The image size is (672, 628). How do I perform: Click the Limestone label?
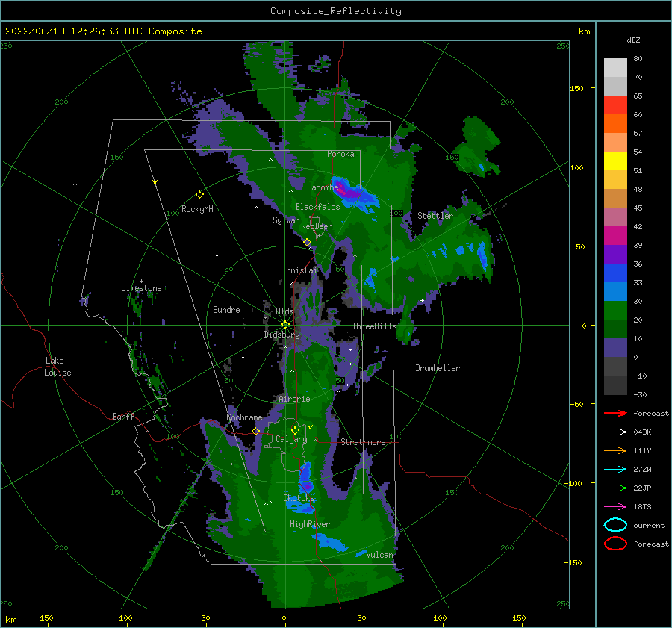click(141, 288)
